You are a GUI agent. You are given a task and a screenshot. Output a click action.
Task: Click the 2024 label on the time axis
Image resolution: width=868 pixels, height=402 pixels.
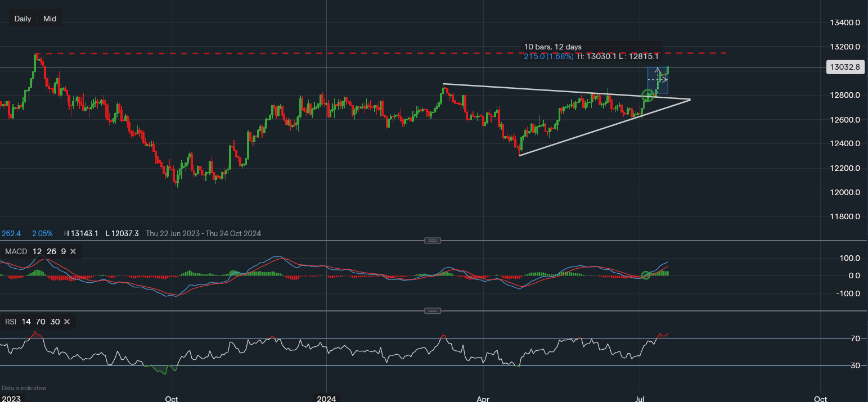326,399
